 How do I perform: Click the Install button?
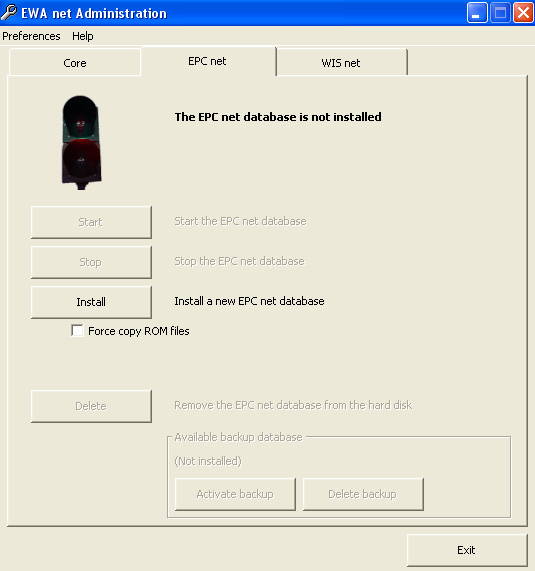91,302
